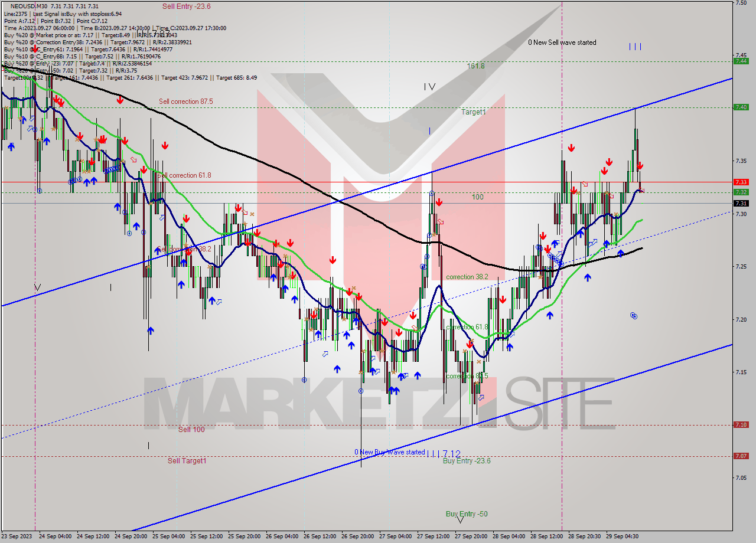The width and height of the screenshot is (756, 543).
Task: Click the 'I I I 7.12' wave label
Action: click(x=444, y=453)
